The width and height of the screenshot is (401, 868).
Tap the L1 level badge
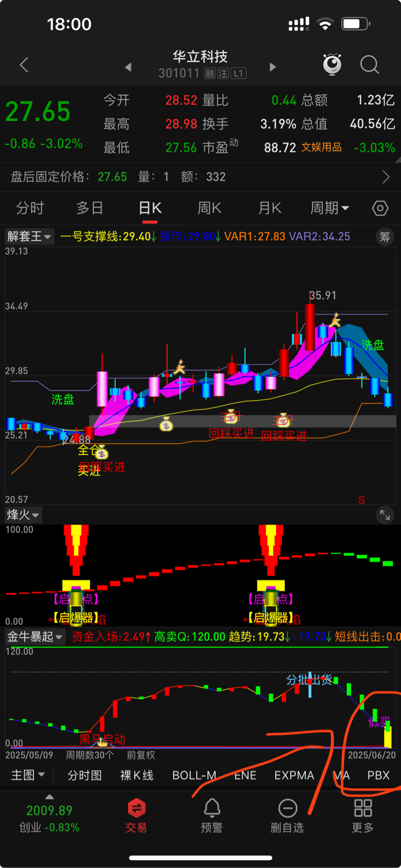[238, 74]
